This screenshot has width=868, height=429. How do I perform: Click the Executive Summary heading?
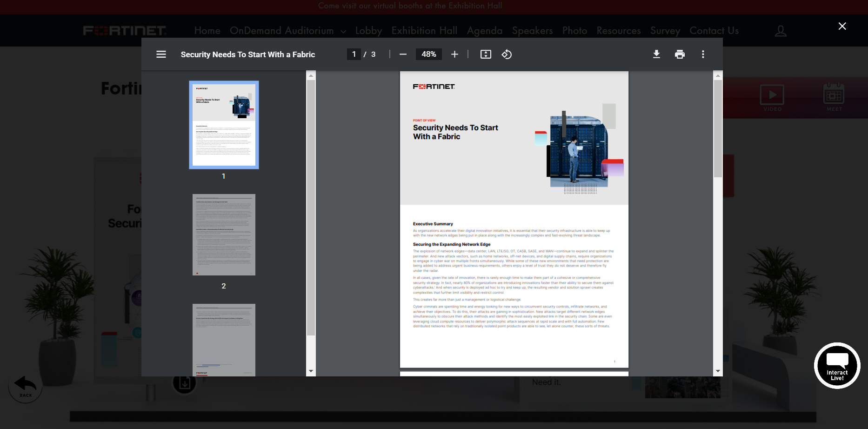click(x=433, y=224)
